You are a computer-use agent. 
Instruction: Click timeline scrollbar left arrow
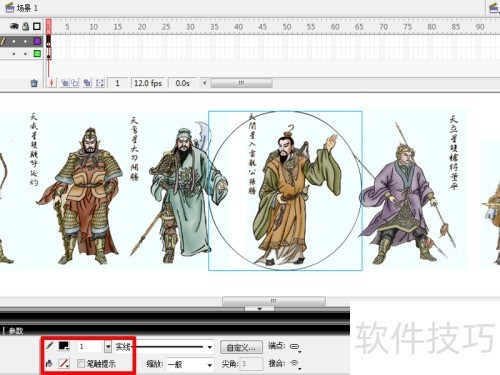[205, 83]
